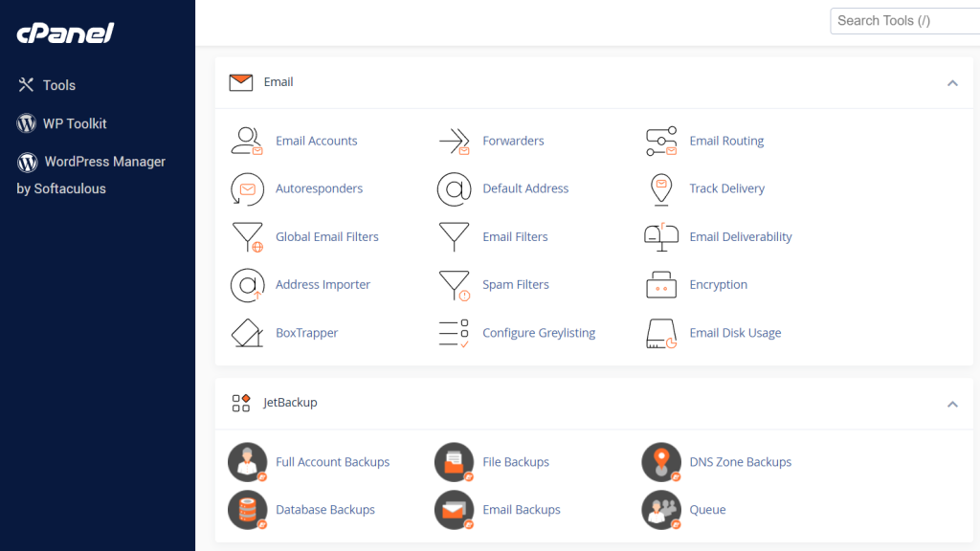This screenshot has width=980, height=551.
Task: Click the Spam Filters funnel icon
Action: [455, 285]
